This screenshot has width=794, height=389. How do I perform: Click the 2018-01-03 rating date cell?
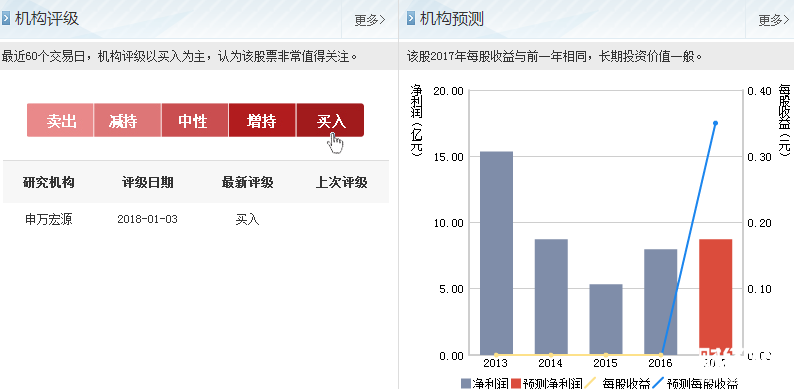(147, 219)
